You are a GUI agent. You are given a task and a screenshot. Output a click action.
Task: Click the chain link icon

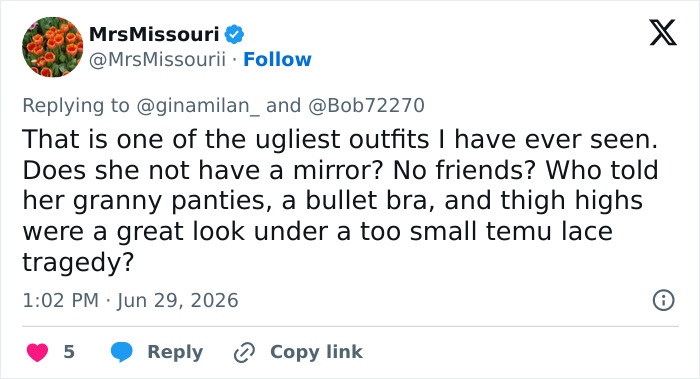244,353
